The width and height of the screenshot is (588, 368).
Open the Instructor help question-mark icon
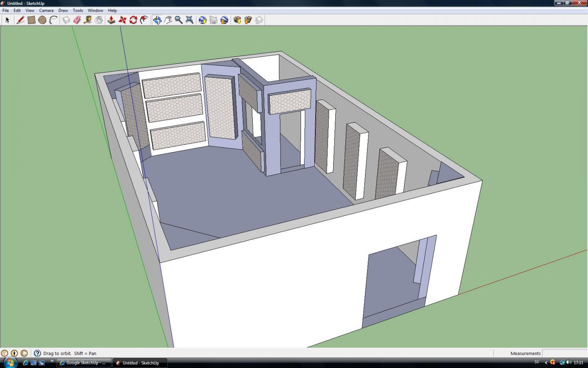click(37, 353)
